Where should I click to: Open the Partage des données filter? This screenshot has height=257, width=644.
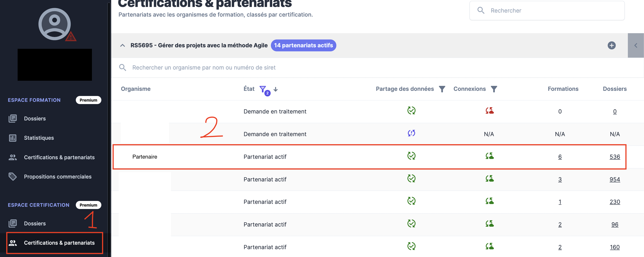click(442, 89)
